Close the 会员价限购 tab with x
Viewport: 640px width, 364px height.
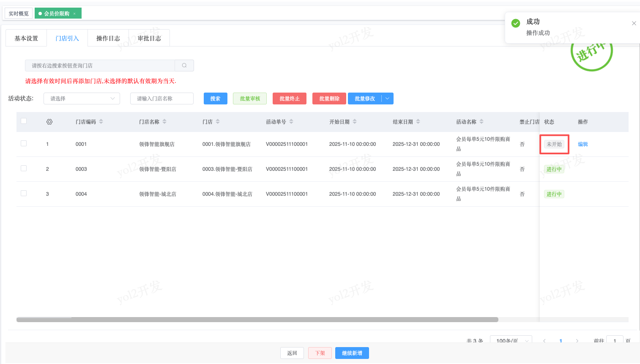coord(75,14)
